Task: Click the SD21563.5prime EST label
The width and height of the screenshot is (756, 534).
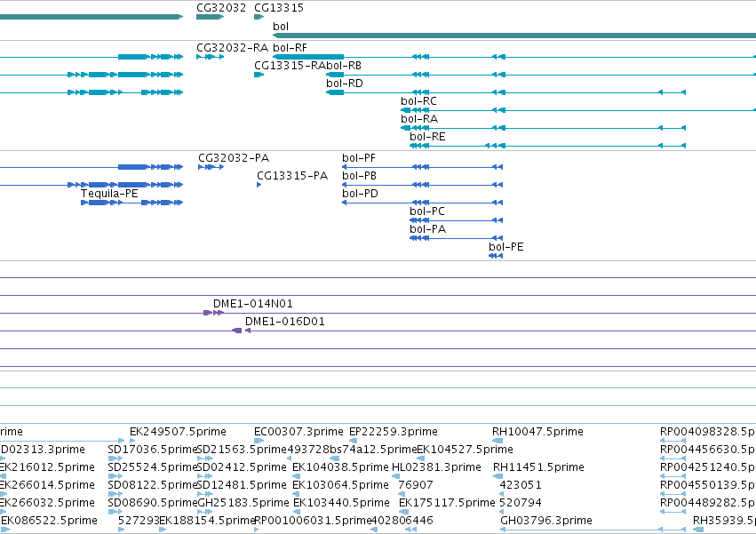Action: [x=242, y=450]
